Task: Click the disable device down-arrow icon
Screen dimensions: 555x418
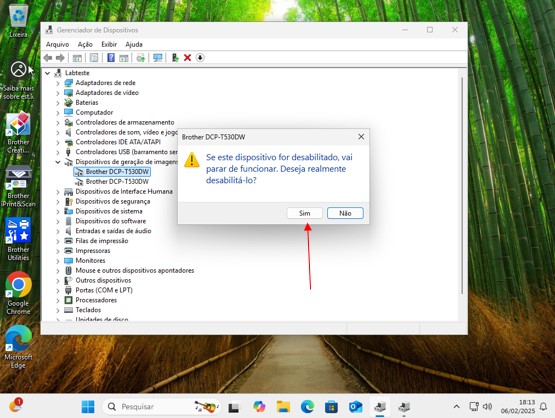Action: 200,58
